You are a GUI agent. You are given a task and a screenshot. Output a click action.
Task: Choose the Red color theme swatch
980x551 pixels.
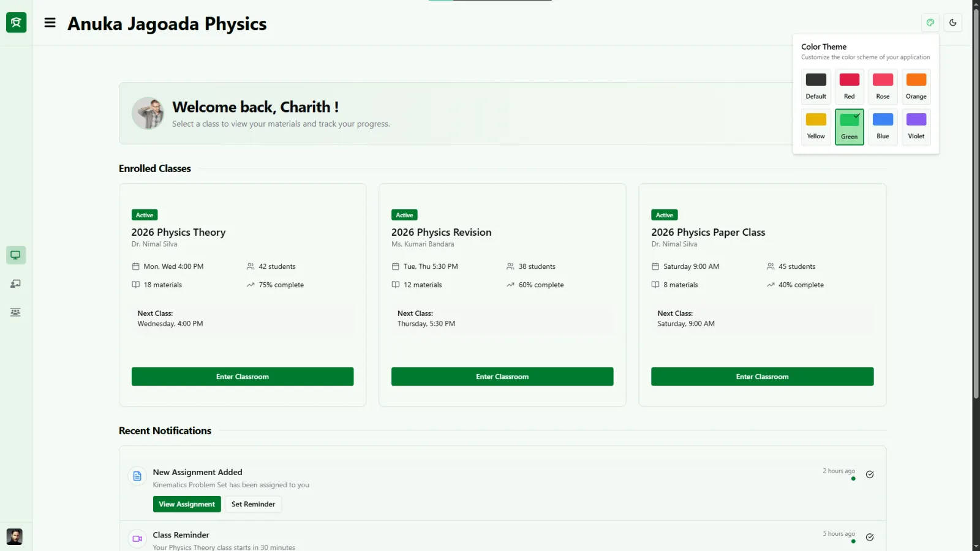(850, 86)
